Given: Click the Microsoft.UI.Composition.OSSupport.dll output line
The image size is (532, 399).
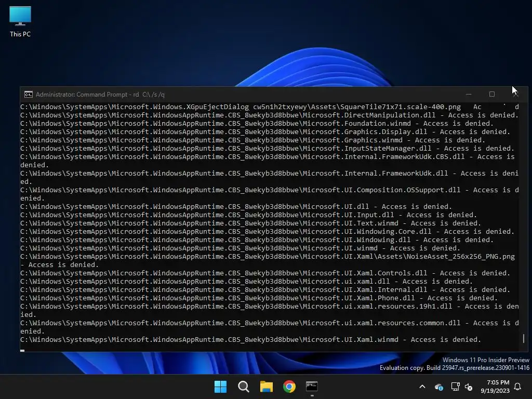Looking at the screenshot, I should pyautogui.click(x=270, y=194).
